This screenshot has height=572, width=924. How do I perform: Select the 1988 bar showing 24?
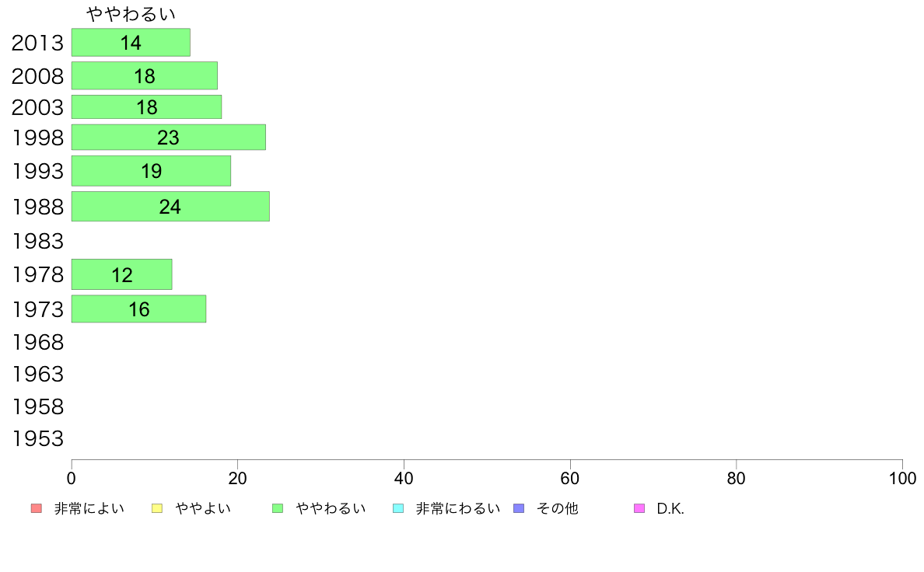(x=170, y=206)
